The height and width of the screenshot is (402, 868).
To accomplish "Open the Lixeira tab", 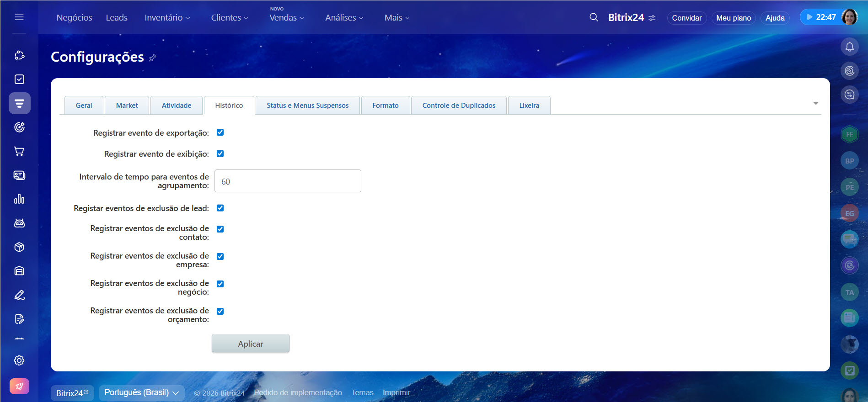I will [529, 106].
